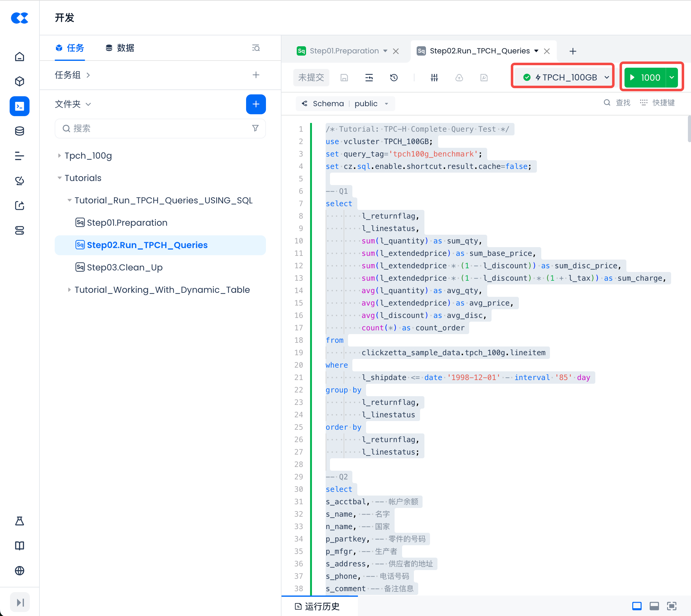Screen dimensions: 691x616
Task: Switch to Step01.Preparation editor tab
Action: point(342,51)
